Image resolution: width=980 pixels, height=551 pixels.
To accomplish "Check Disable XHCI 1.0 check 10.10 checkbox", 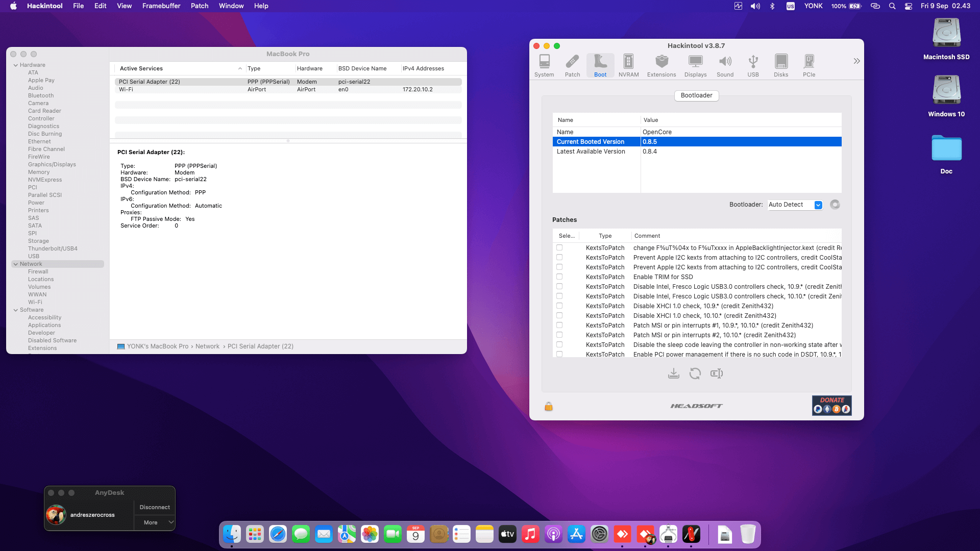I will coord(559,315).
